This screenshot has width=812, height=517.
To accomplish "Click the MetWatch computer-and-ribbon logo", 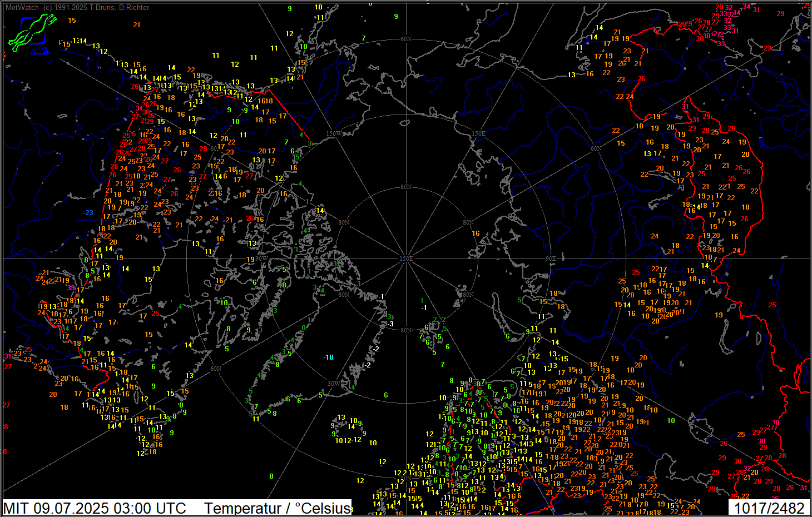I will click(33, 33).
